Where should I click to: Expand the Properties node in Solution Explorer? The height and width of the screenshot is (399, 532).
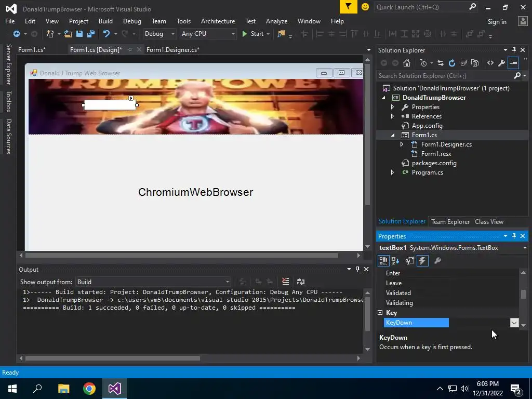pyautogui.click(x=393, y=107)
